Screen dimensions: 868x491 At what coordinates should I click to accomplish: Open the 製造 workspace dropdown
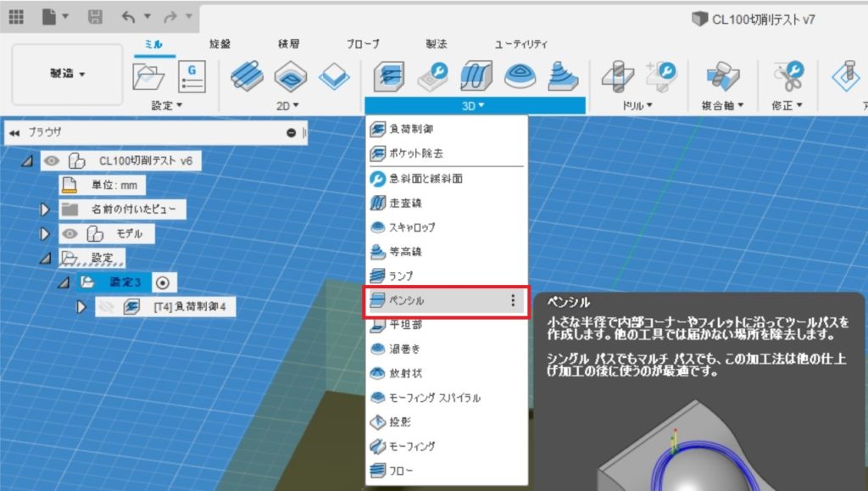67,74
